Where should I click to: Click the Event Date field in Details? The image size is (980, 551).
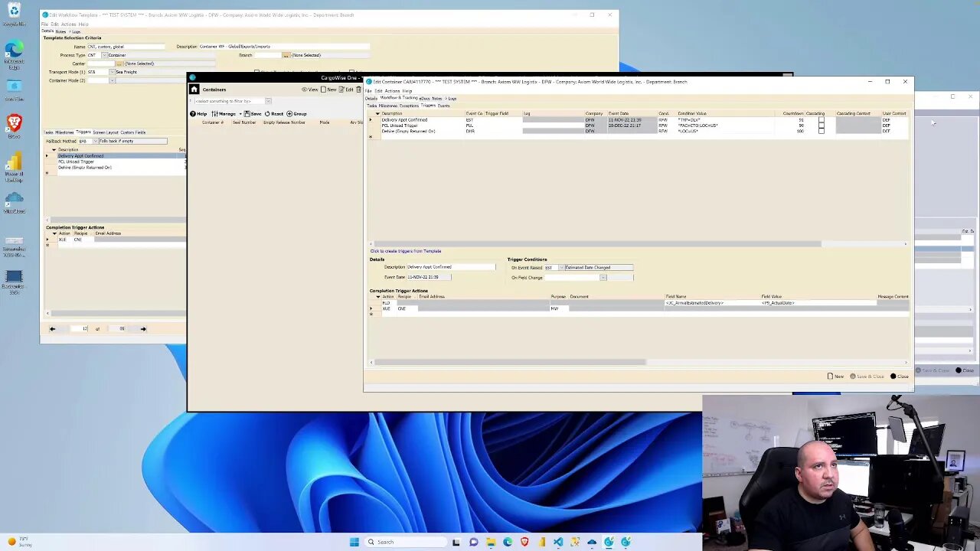[x=429, y=277]
